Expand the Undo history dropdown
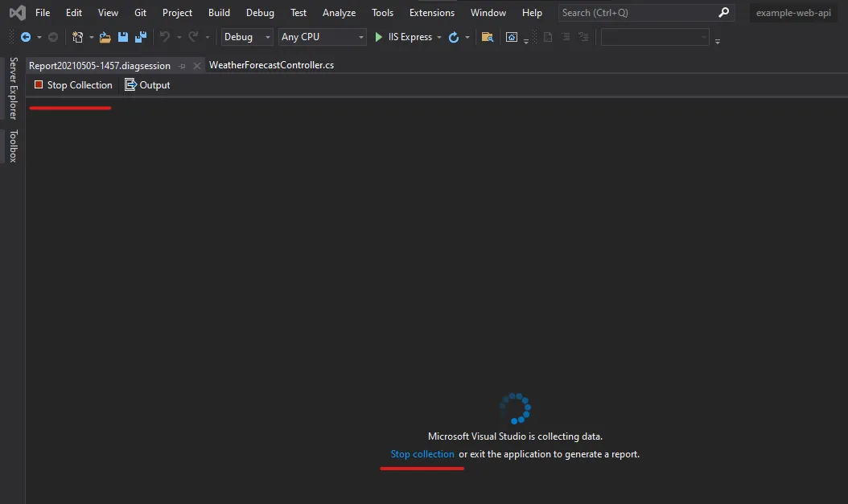 pos(179,37)
